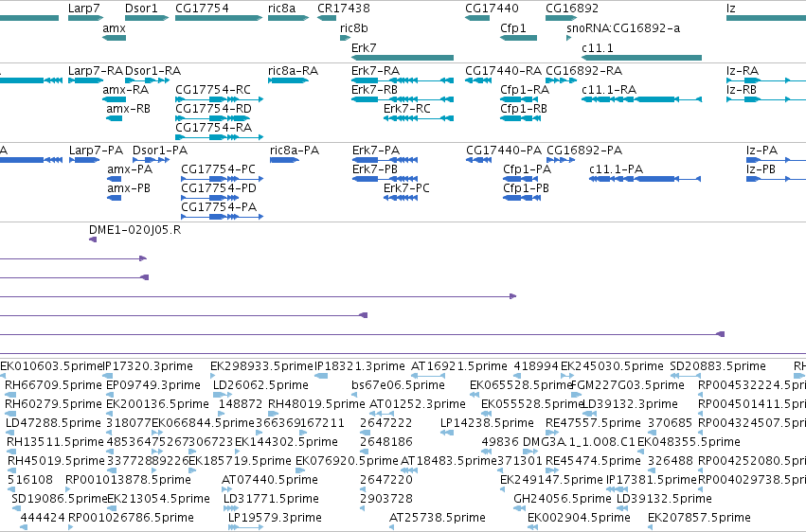Select the CG16892-PA protein feature
The height and width of the screenshot is (532, 806).
point(561,160)
